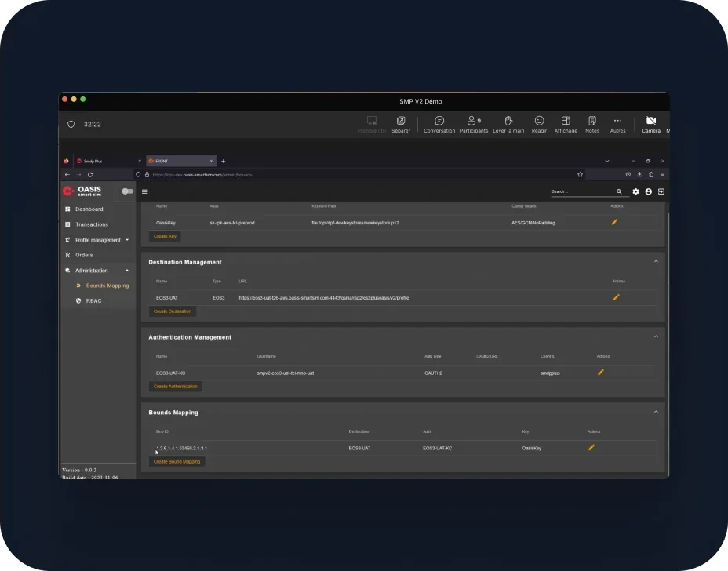Click the search magnifier icon
728x571 pixels.
tap(619, 191)
